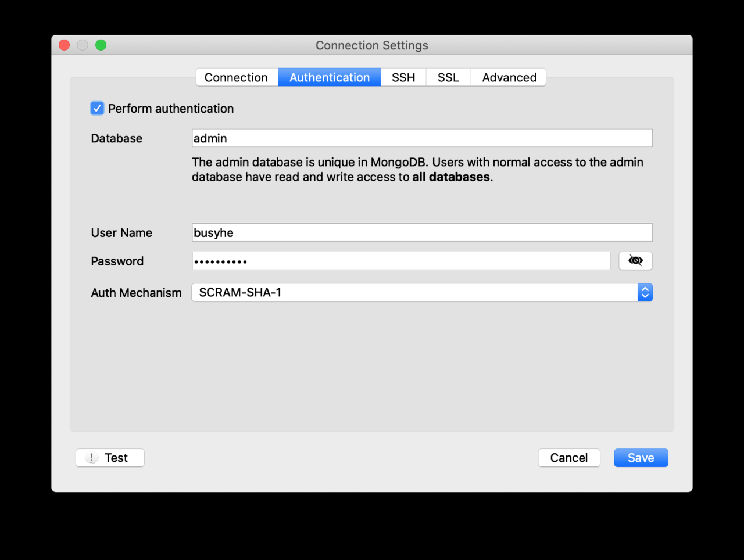The width and height of the screenshot is (744, 560).
Task: Click the Auth Mechanism label
Action: [136, 293]
